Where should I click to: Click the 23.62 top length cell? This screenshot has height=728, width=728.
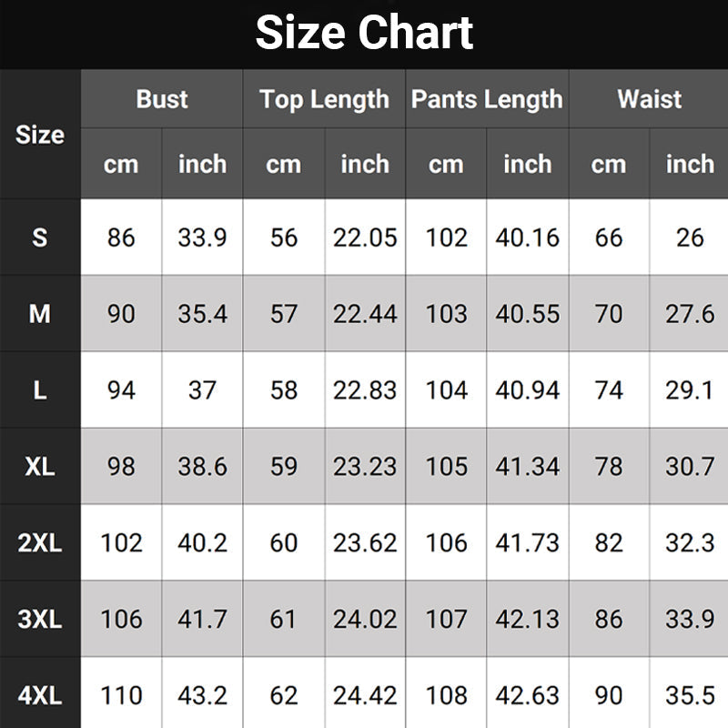tap(365, 543)
